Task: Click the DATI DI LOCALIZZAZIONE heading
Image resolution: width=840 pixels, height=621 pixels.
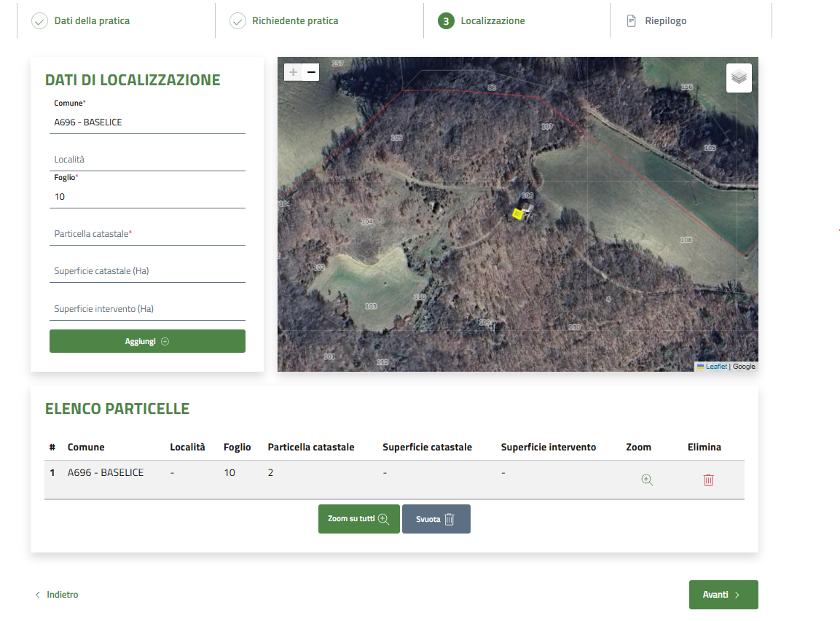Action: click(x=133, y=80)
